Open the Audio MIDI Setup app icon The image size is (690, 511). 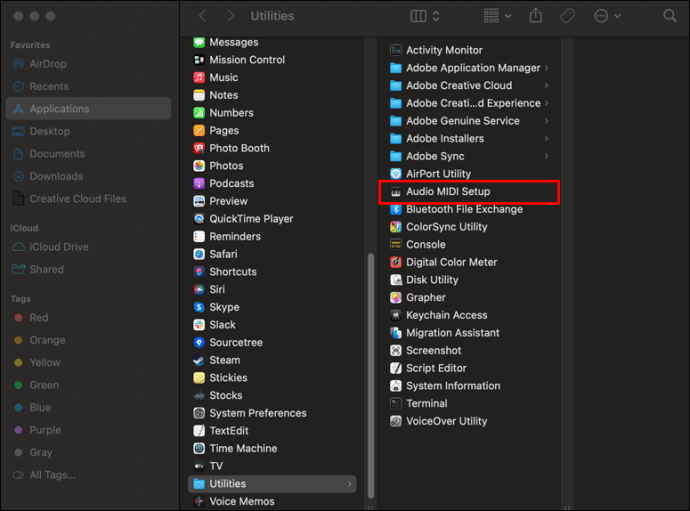(x=396, y=192)
